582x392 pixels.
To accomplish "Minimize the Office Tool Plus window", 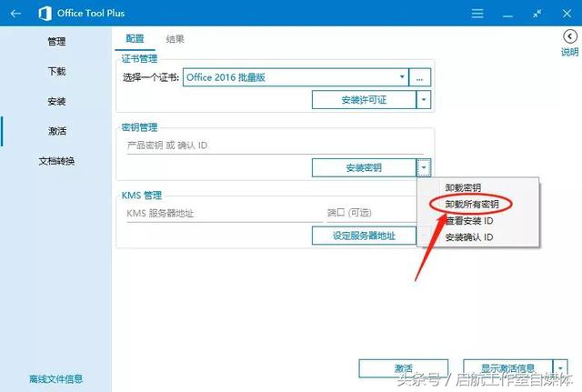I will pos(507,16).
